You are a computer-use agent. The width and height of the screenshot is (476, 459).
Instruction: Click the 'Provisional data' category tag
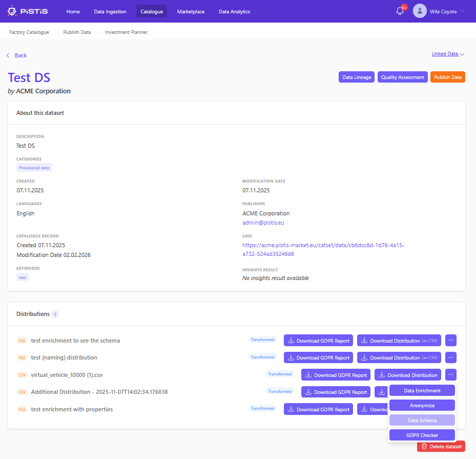(x=34, y=168)
